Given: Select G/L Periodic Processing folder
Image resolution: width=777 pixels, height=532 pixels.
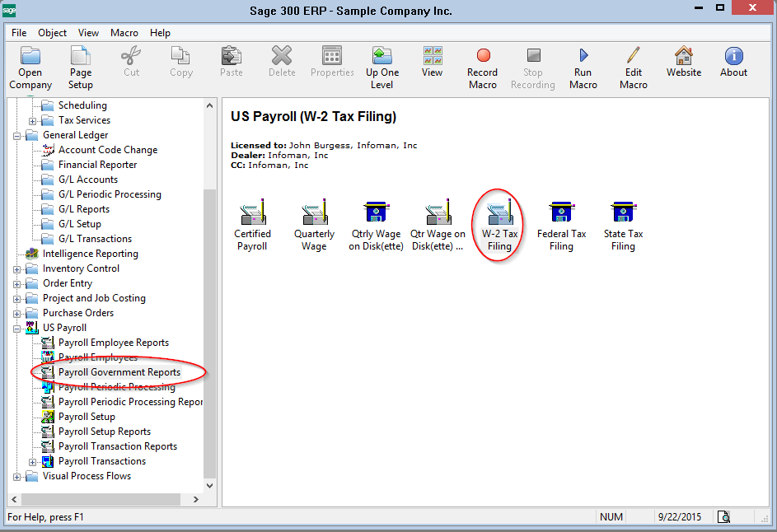Looking at the screenshot, I should tap(110, 194).
